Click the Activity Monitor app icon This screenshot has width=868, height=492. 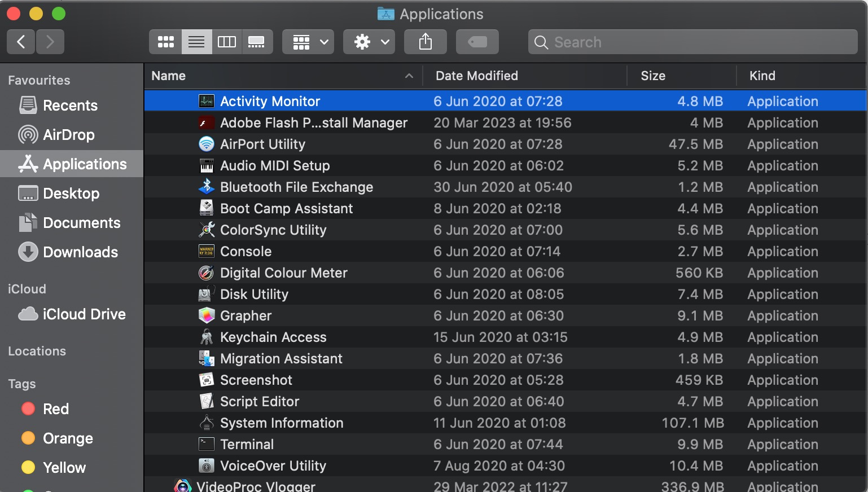pos(207,101)
